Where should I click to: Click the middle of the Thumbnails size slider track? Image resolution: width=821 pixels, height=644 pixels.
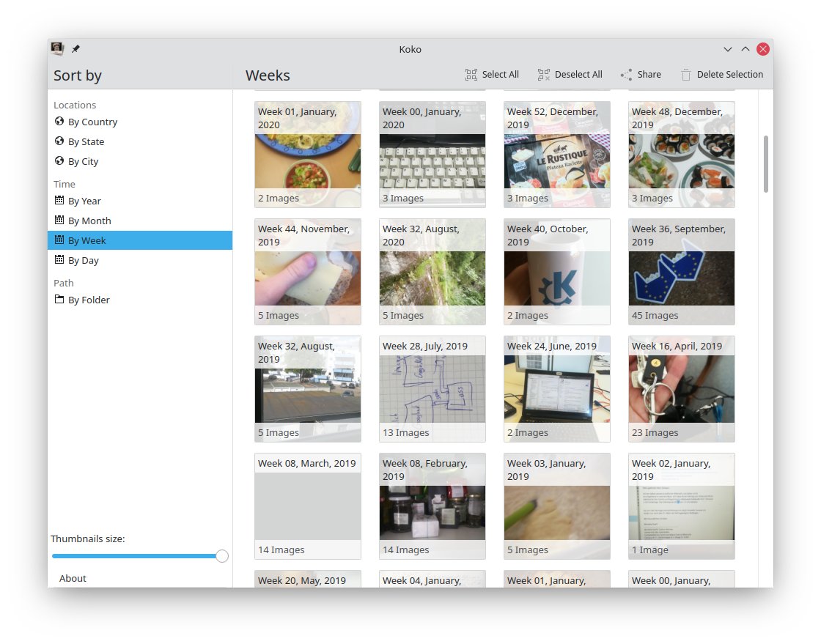[x=140, y=556]
